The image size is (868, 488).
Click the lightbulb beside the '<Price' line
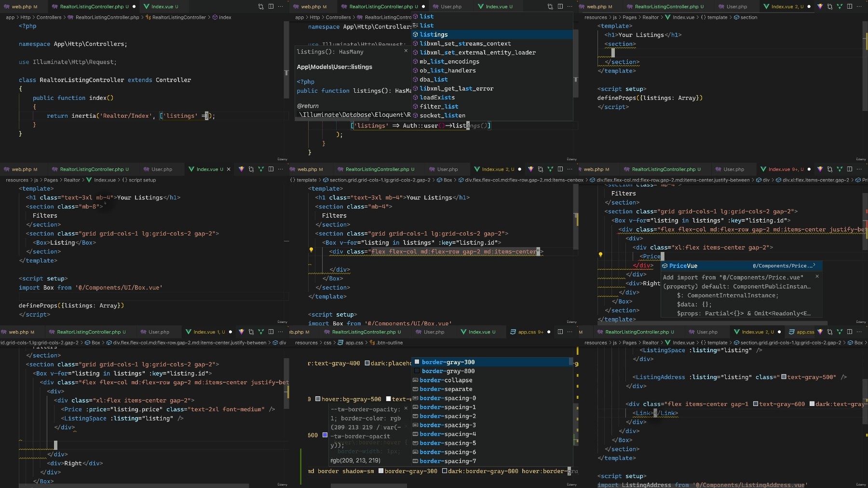tap(600, 254)
